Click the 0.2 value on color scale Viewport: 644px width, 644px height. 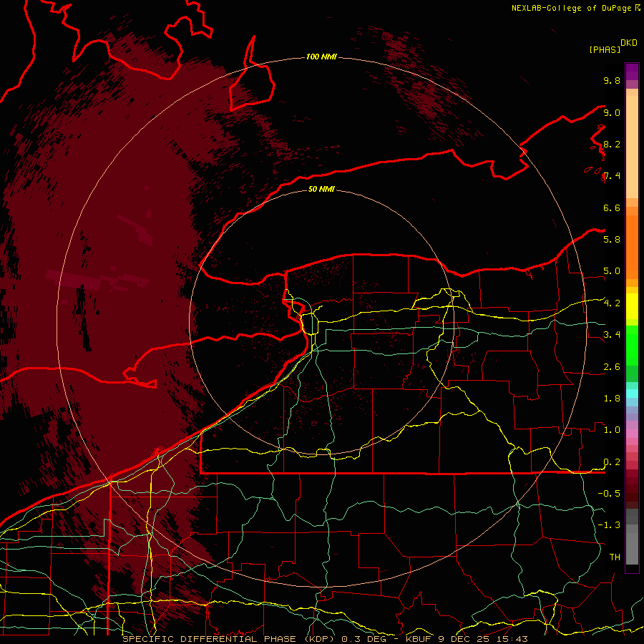(612, 462)
